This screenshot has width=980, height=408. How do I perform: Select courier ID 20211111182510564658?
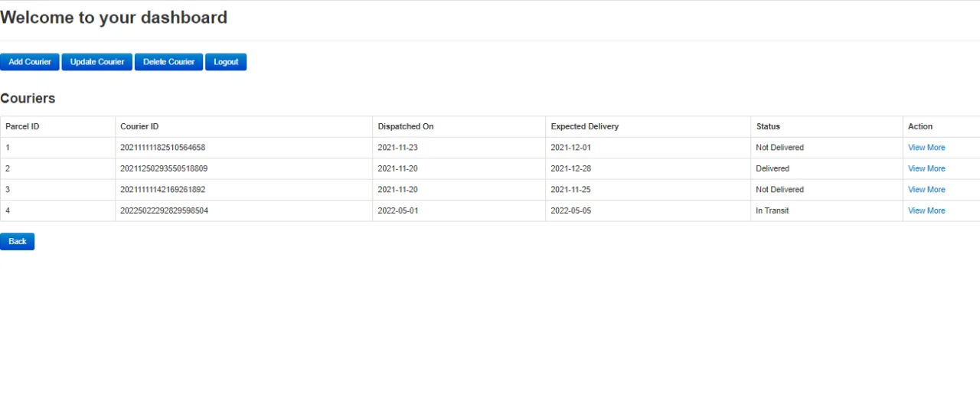coord(163,148)
